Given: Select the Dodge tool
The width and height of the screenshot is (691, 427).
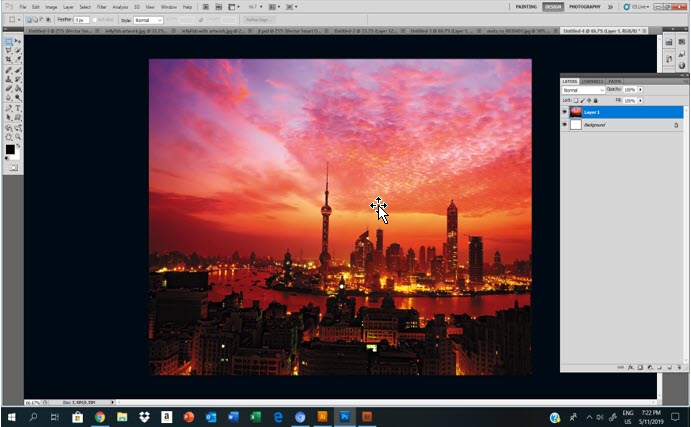Looking at the screenshot, I should pyautogui.click(x=18, y=97).
